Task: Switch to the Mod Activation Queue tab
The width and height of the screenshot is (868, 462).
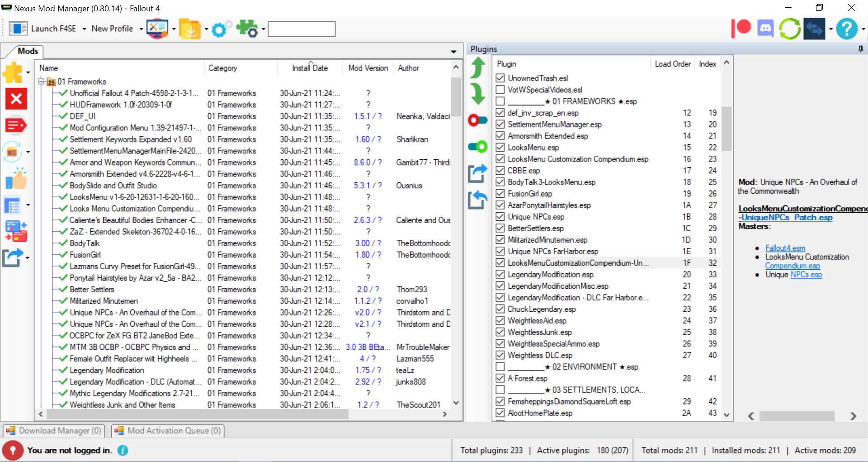Action: [167, 430]
